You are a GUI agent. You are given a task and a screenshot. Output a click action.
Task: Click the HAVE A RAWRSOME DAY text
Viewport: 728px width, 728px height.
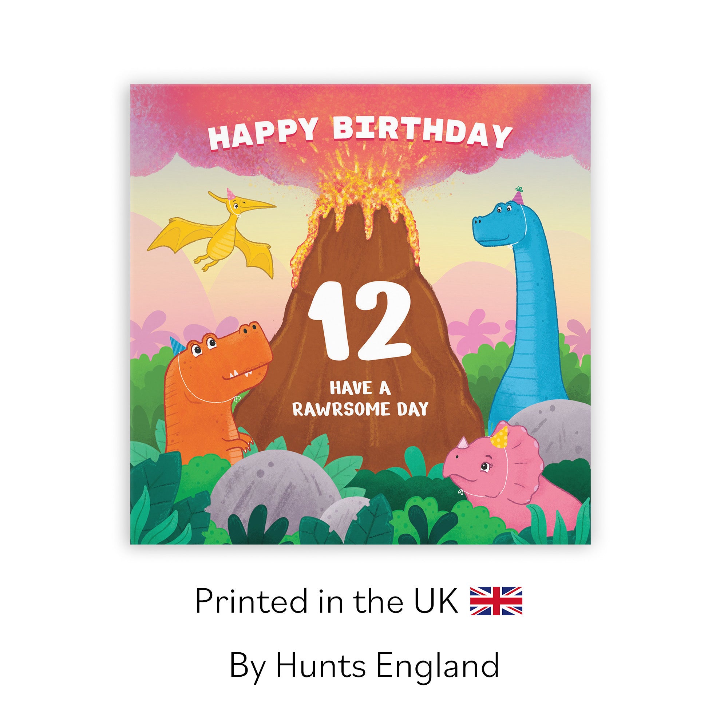click(x=361, y=399)
